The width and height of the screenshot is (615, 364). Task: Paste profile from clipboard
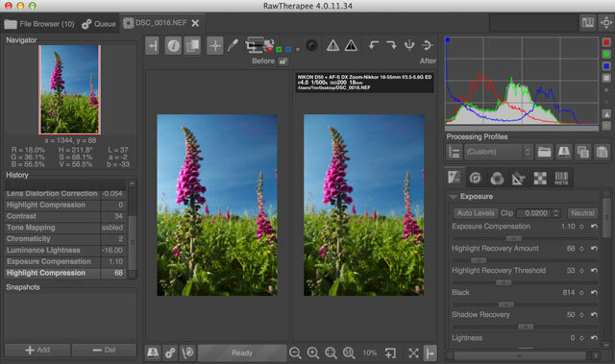602,152
